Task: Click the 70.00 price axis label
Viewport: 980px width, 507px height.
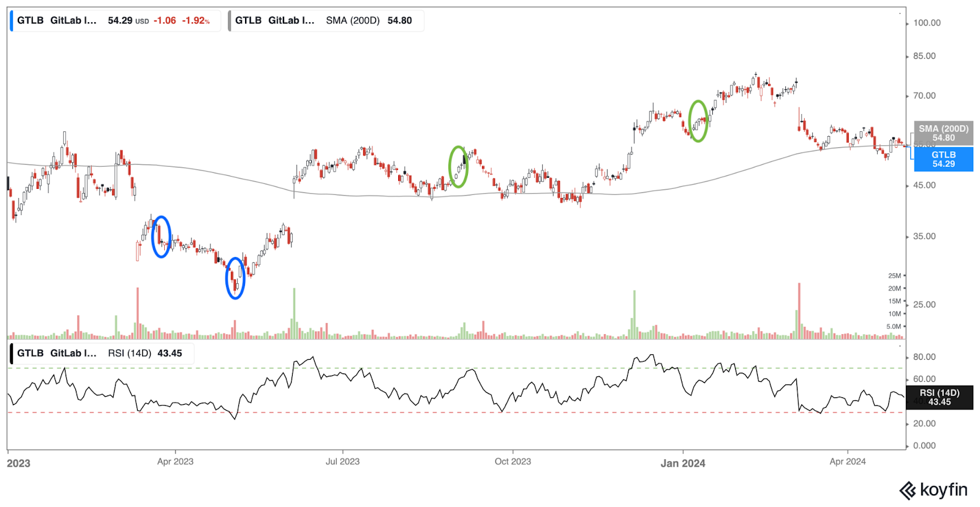Action: (924, 96)
